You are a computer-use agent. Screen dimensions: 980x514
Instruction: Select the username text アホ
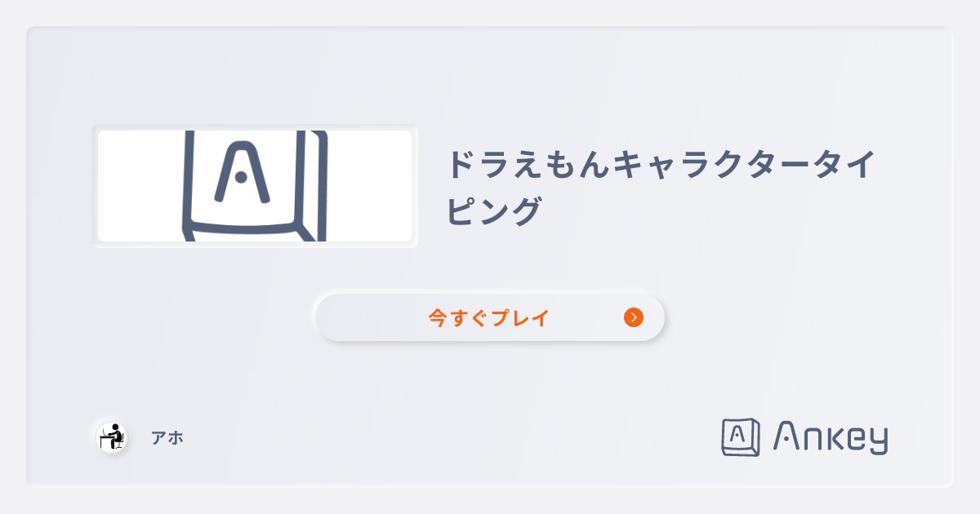[x=167, y=437]
